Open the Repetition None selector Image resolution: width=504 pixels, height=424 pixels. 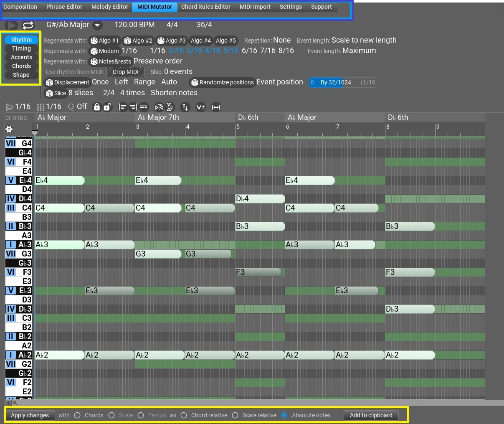point(282,40)
